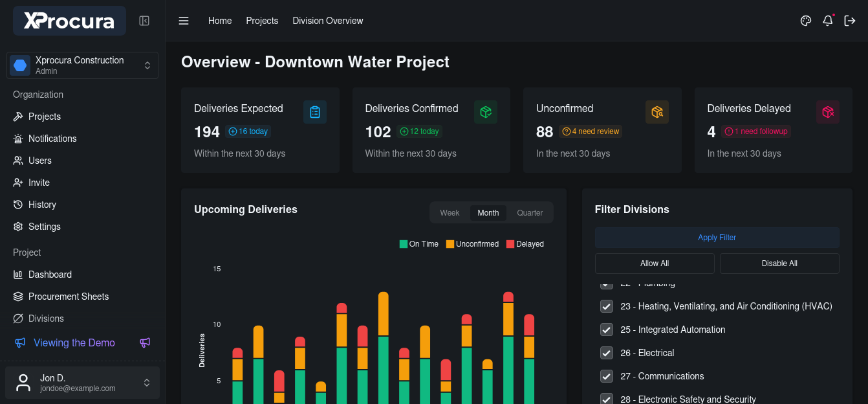Collapse the sidebar panel icon
The width and height of the screenshot is (868, 404).
[x=144, y=21]
